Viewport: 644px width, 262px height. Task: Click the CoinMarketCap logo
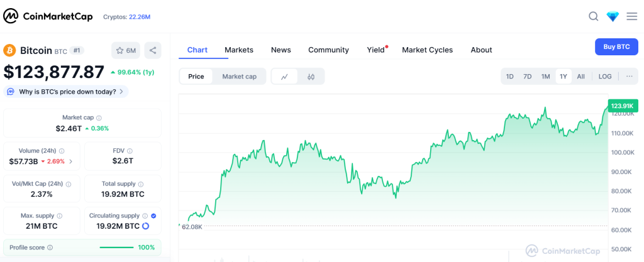coord(48,16)
